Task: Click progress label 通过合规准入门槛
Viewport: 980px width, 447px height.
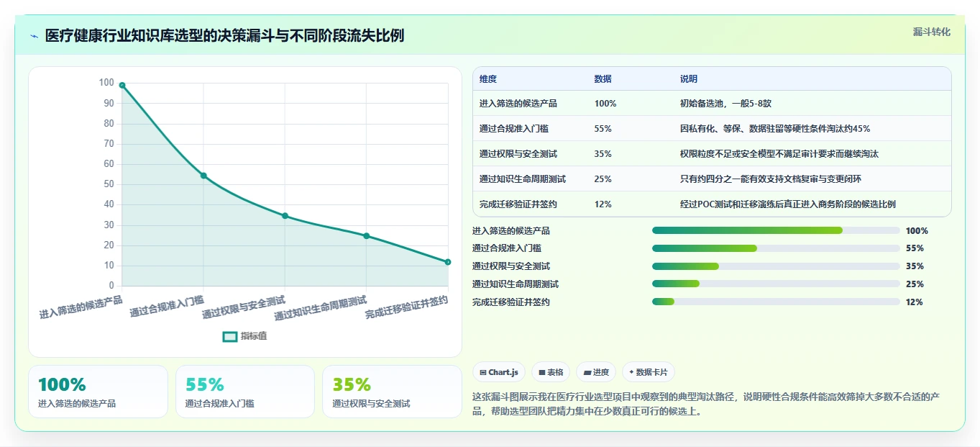Action: pos(506,248)
